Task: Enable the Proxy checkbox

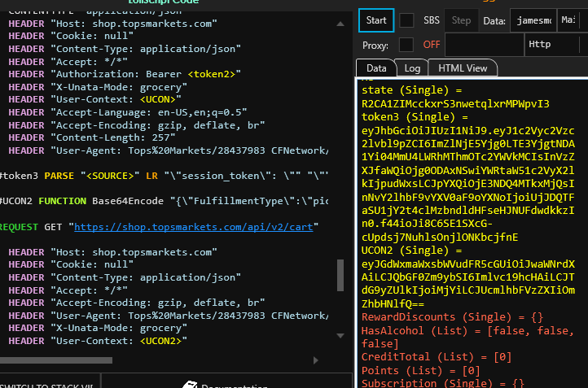Action: coord(406,45)
